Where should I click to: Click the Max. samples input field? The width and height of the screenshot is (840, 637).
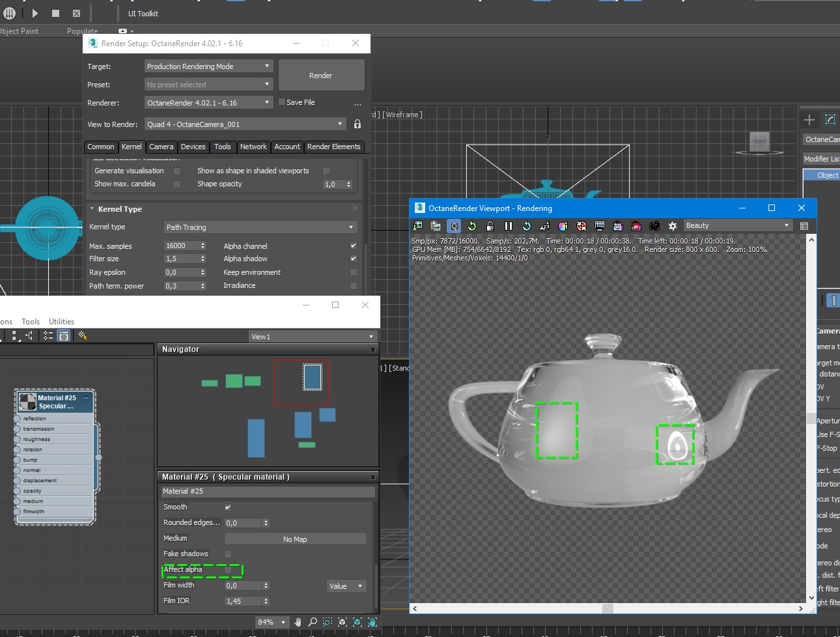(181, 246)
